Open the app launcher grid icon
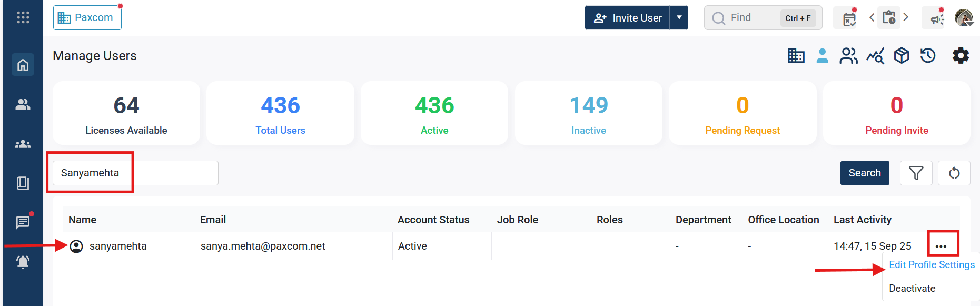 [23, 17]
